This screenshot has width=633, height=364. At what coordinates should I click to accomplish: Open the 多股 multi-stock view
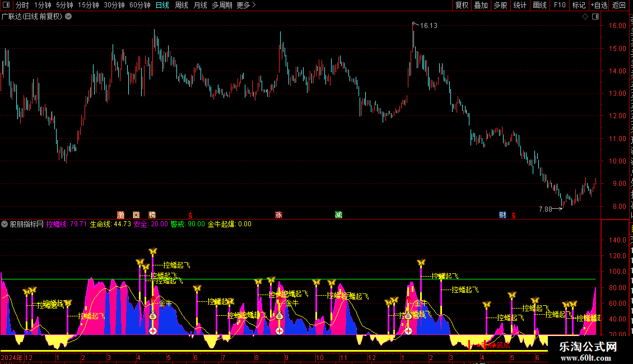tap(501, 5)
